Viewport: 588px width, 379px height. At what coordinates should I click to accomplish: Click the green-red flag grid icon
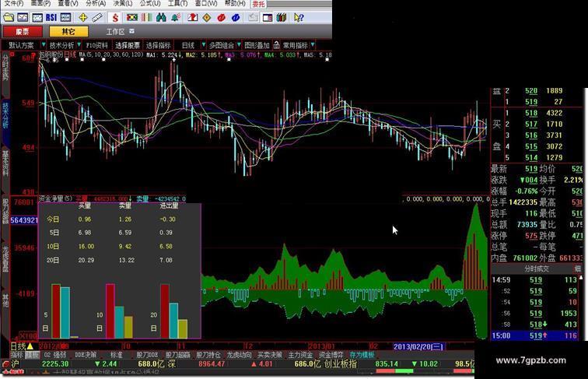[132, 18]
